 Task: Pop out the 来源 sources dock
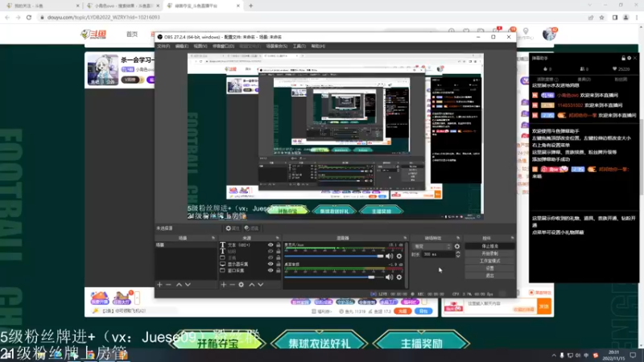click(x=278, y=238)
